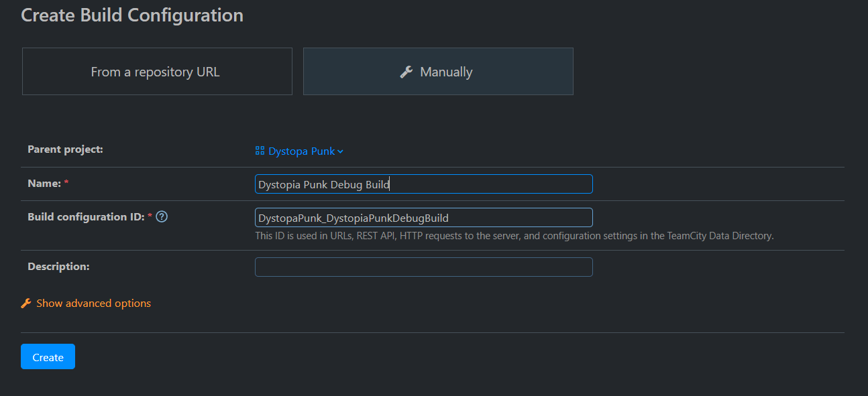The width and height of the screenshot is (868, 396).
Task: Switch to the Manually tab
Action: click(438, 71)
